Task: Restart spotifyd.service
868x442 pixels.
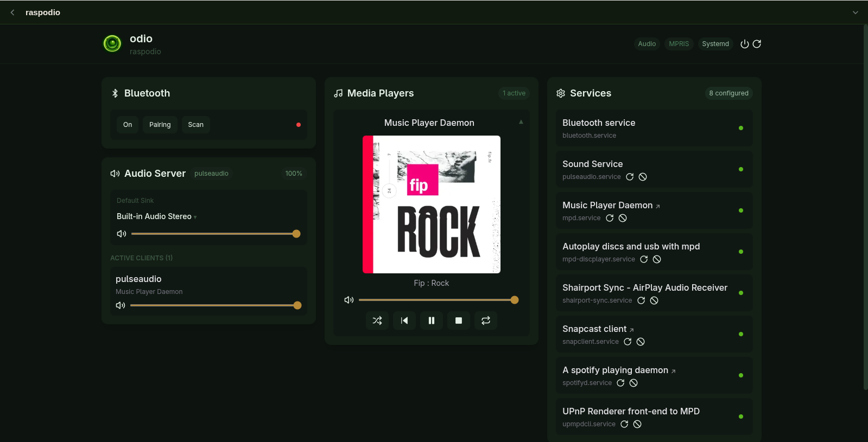Action: point(620,383)
